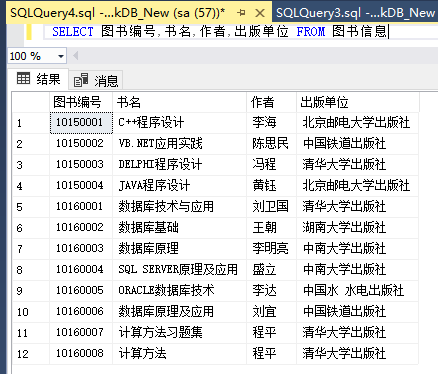
Task: Click the left scroll arrow of the horizontal scrollbar
Action: [76, 56]
